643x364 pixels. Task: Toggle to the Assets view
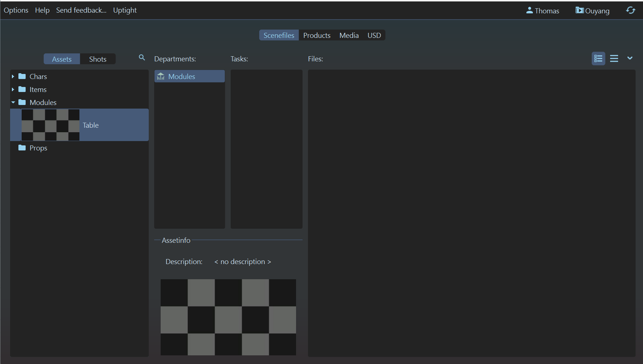pos(62,59)
